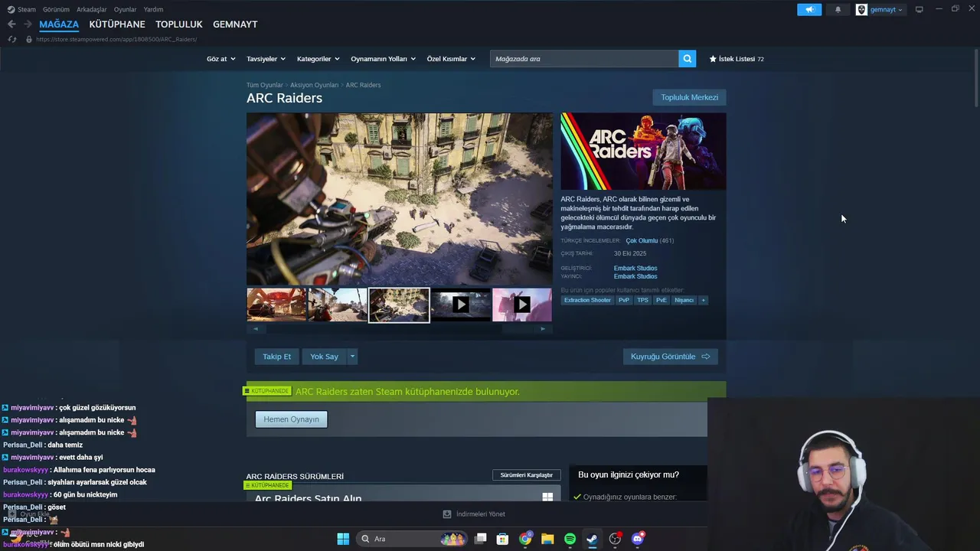This screenshot has width=980, height=551.
Task: Open Google Chrome from taskbar
Action: [525, 539]
